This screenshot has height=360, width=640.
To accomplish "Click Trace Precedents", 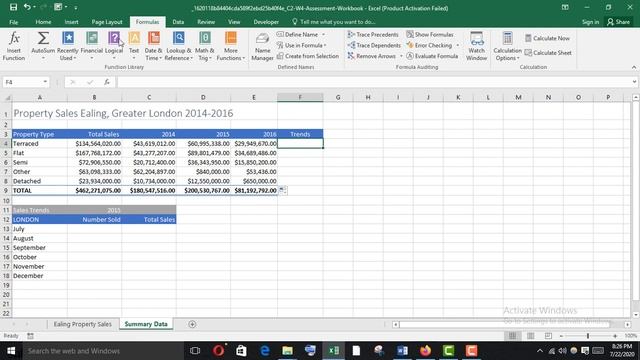I will (373, 35).
